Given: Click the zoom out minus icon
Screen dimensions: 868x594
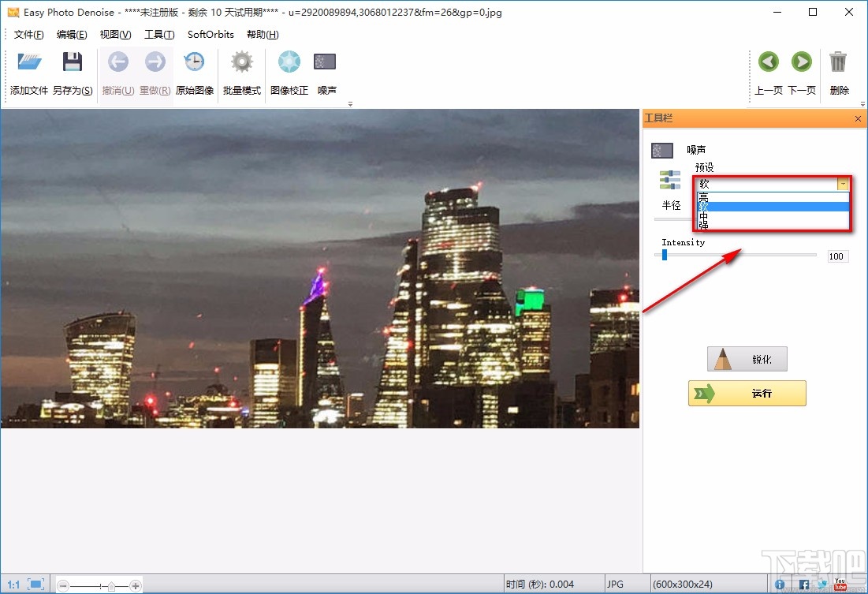Looking at the screenshot, I should pos(63,585).
